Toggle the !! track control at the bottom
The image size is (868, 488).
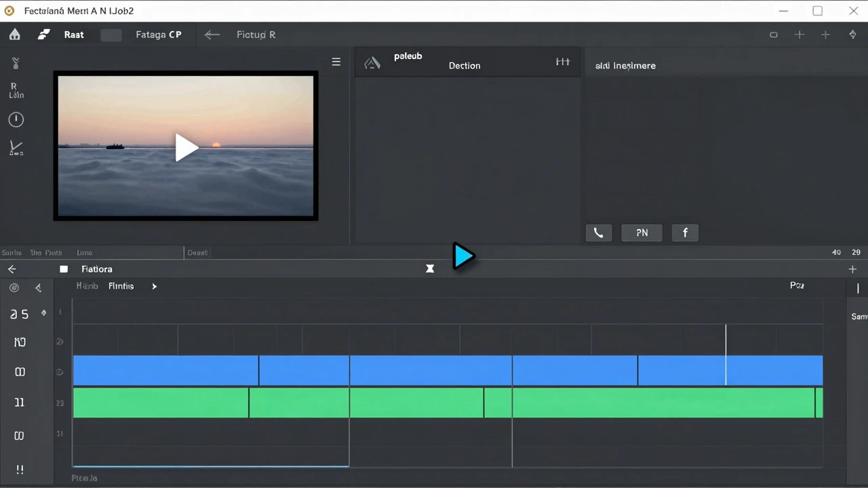tap(20, 469)
